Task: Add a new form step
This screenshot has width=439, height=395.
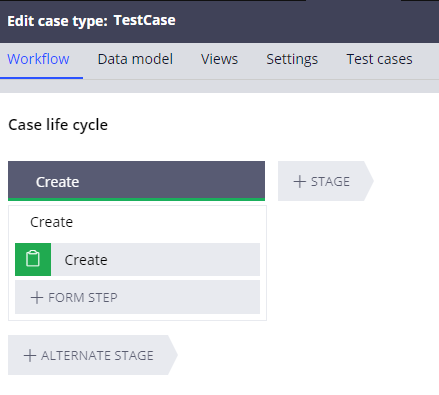Action: (137, 297)
